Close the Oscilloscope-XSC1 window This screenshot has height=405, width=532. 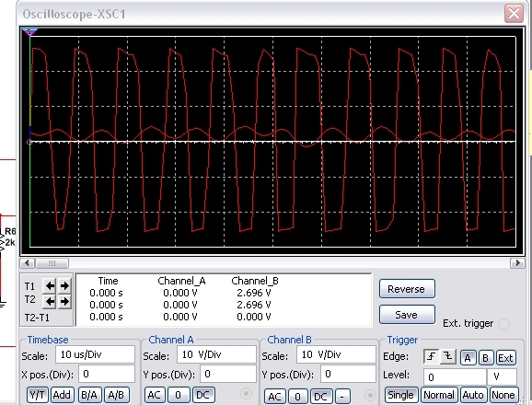[x=514, y=14]
